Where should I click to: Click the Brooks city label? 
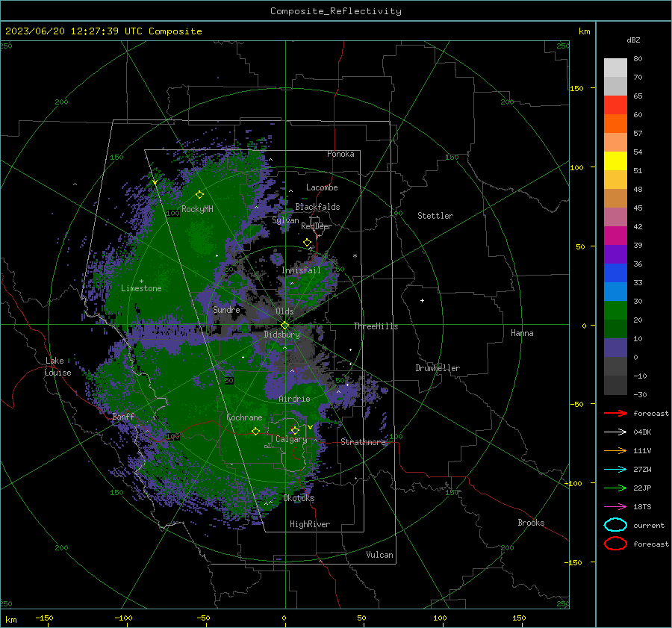coord(531,523)
